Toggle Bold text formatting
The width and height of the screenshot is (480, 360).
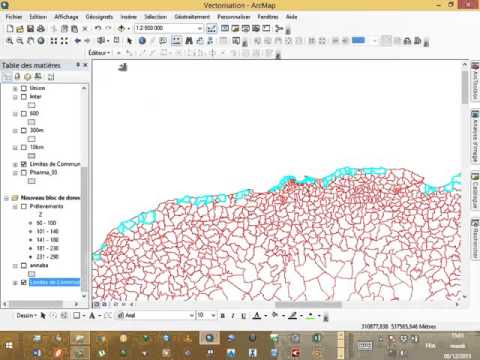tap(222, 316)
